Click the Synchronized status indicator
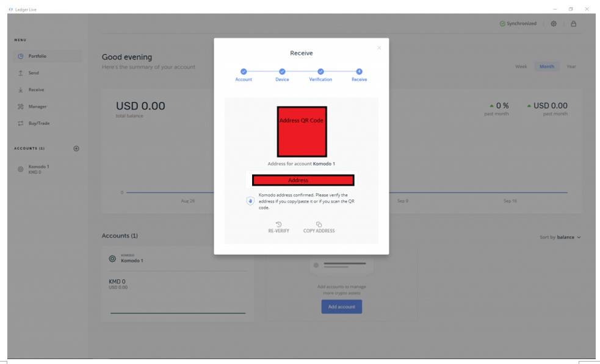 [518, 24]
